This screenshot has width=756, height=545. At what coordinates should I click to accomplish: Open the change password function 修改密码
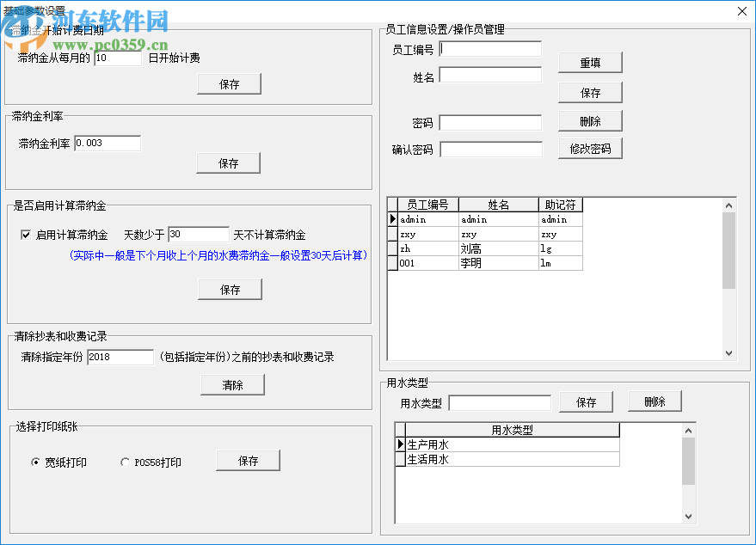coord(591,148)
